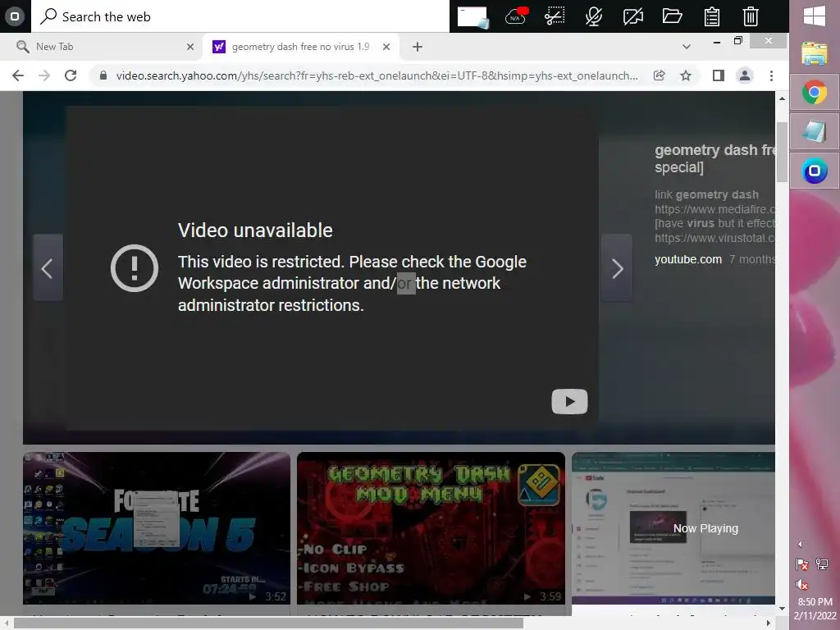The height and width of the screenshot is (630, 840).
Task: Click the mediafire link text in description
Action: tap(714, 209)
